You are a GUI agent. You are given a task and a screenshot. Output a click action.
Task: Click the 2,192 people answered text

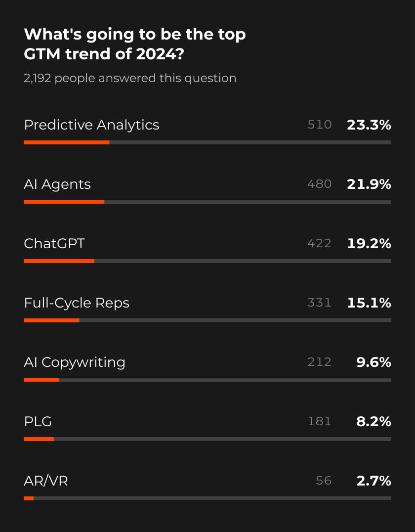pos(130,78)
